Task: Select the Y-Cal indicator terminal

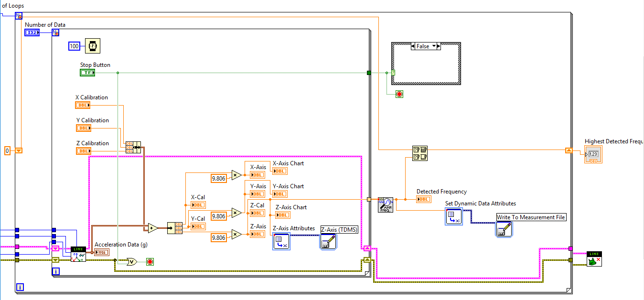Action: tap(198, 226)
